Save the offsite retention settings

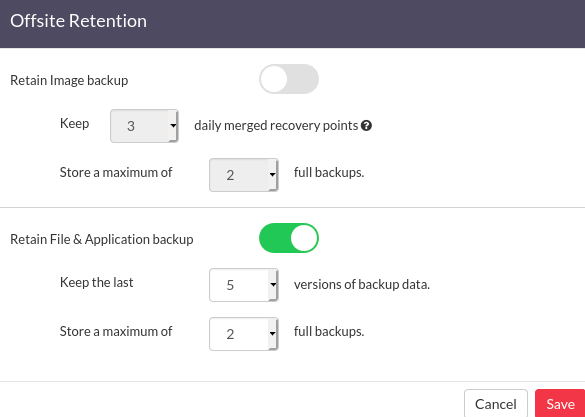click(x=560, y=404)
